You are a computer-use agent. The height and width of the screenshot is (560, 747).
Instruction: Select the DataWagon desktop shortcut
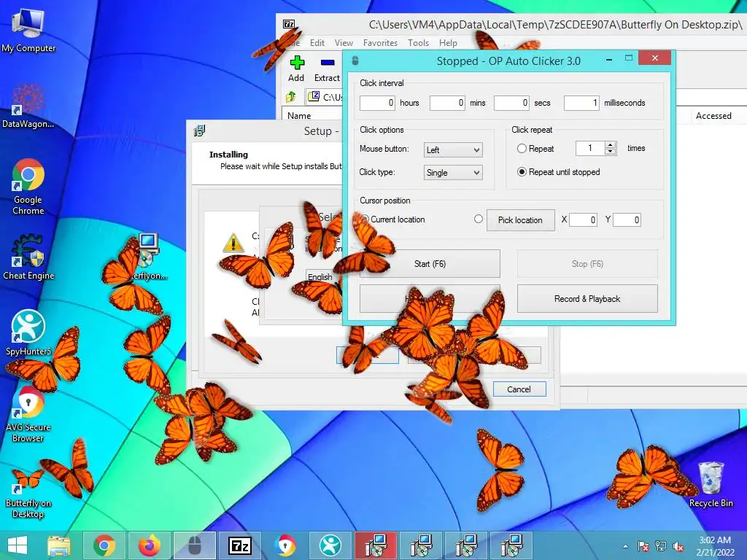click(28, 106)
